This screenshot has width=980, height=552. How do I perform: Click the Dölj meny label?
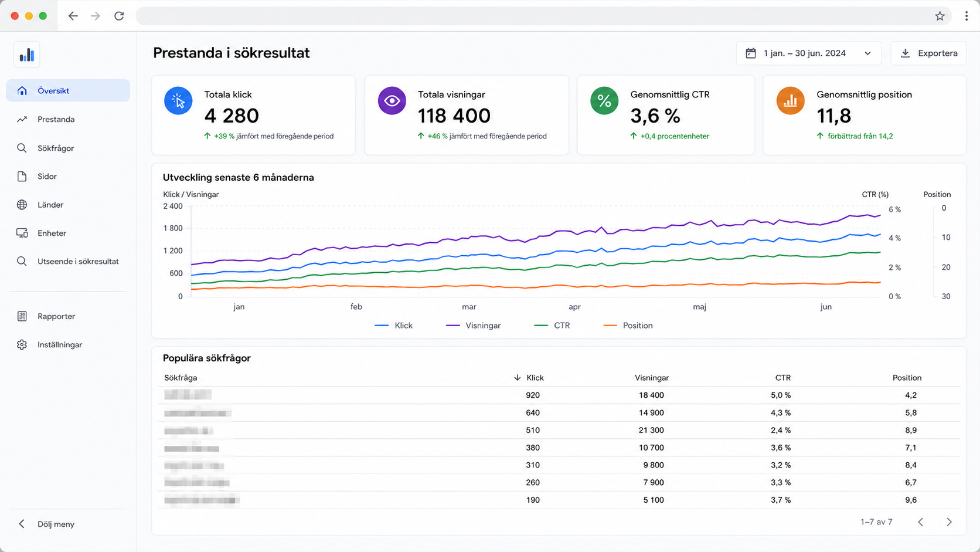[x=56, y=524]
